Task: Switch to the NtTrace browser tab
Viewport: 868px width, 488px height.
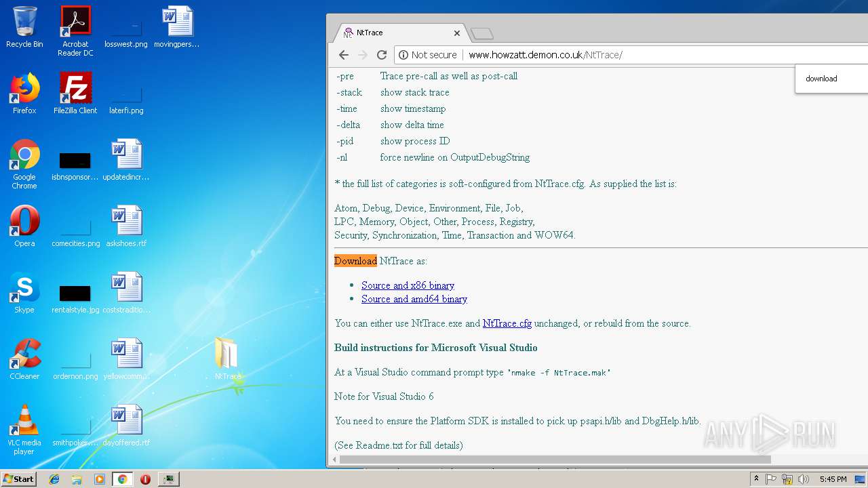Action: (400, 33)
